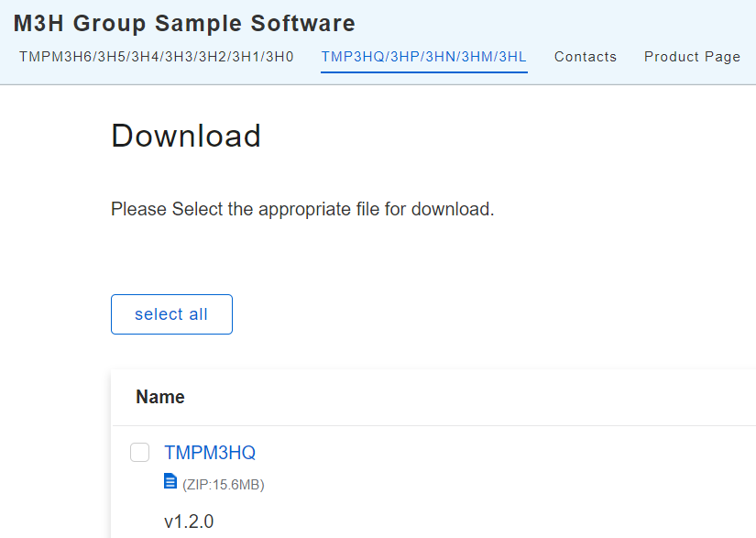Switch to the TMP3HQ/3HP/3HN/3HM/3HL tab

423,57
